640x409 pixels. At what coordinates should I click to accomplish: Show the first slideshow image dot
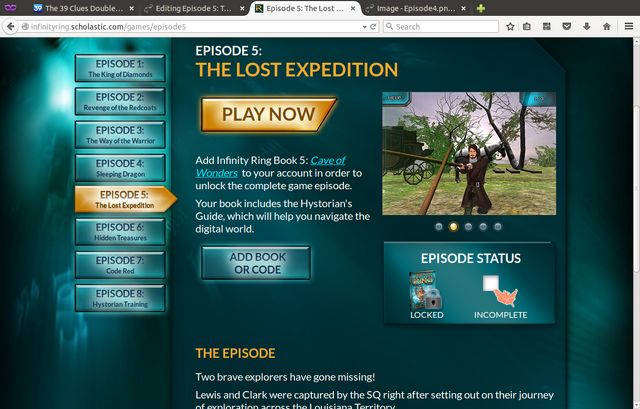tap(439, 227)
